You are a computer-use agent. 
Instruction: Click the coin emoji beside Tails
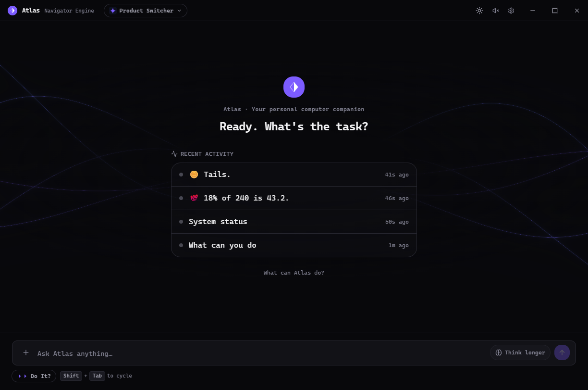click(194, 175)
